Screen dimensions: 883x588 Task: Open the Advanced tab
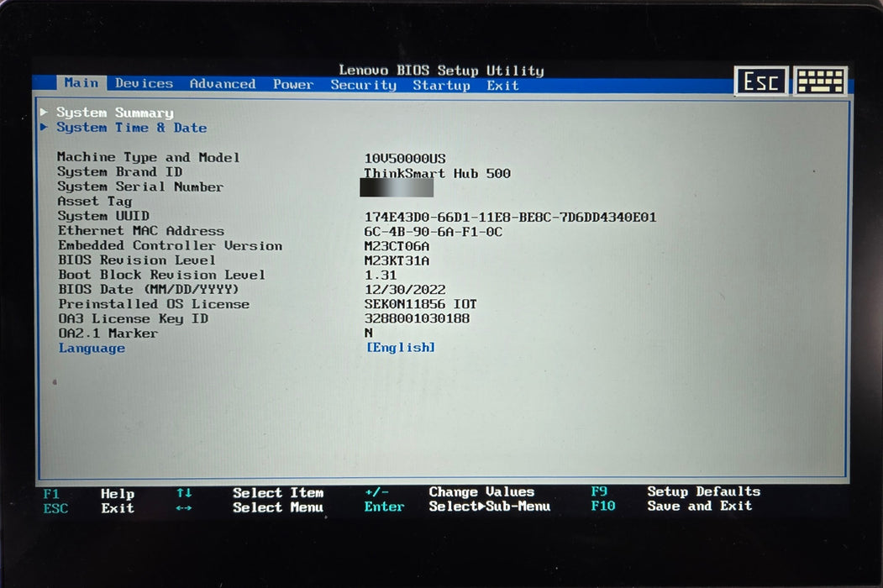pyautogui.click(x=223, y=84)
